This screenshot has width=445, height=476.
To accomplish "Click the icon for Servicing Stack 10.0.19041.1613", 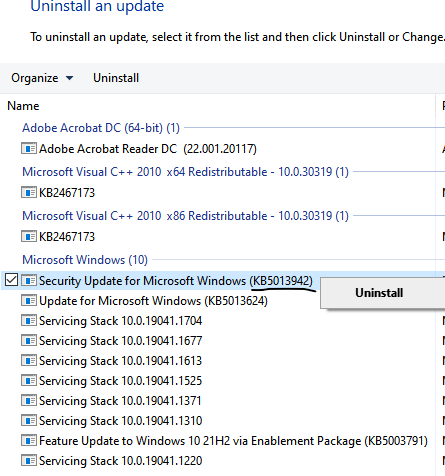I will tap(29, 361).
